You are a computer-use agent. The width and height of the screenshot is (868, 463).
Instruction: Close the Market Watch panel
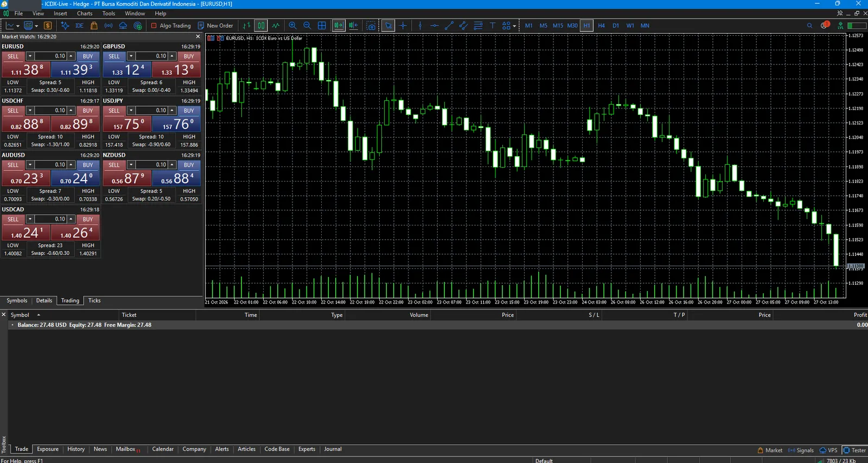tap(198, 37)
